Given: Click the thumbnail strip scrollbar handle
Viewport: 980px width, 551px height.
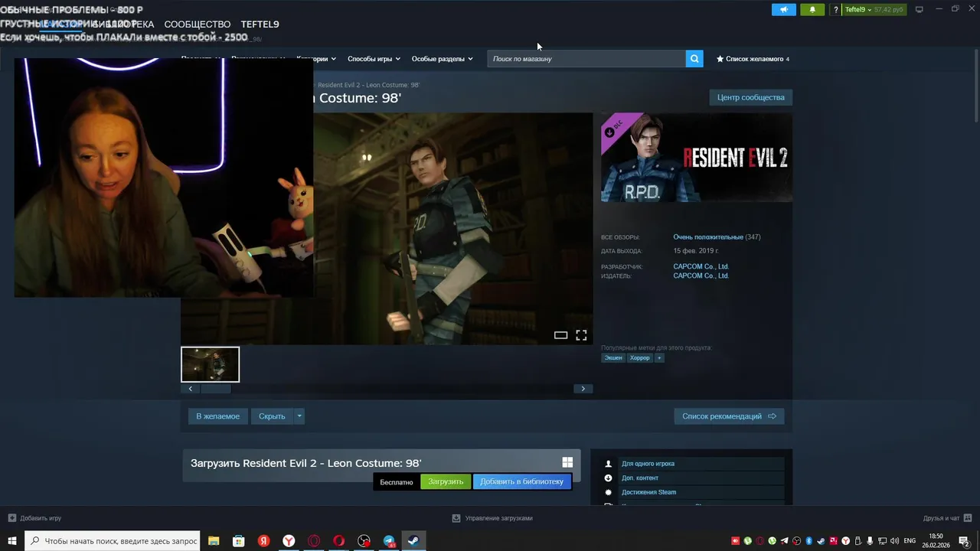Looking at the screenshot, I should 215,389.
